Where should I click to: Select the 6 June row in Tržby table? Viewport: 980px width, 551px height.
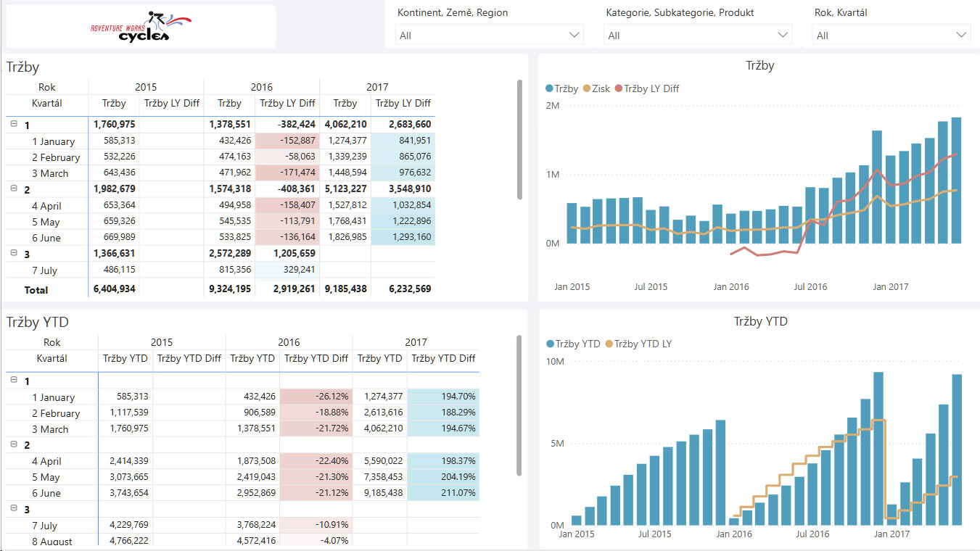221,237
